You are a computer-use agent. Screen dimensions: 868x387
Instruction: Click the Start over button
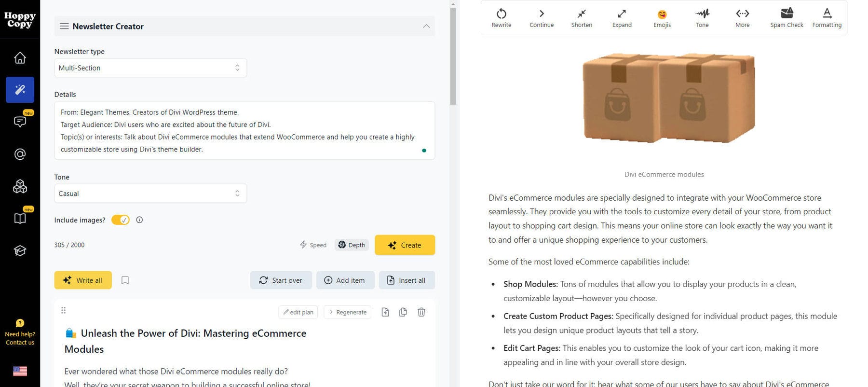(x=281, y=280)
